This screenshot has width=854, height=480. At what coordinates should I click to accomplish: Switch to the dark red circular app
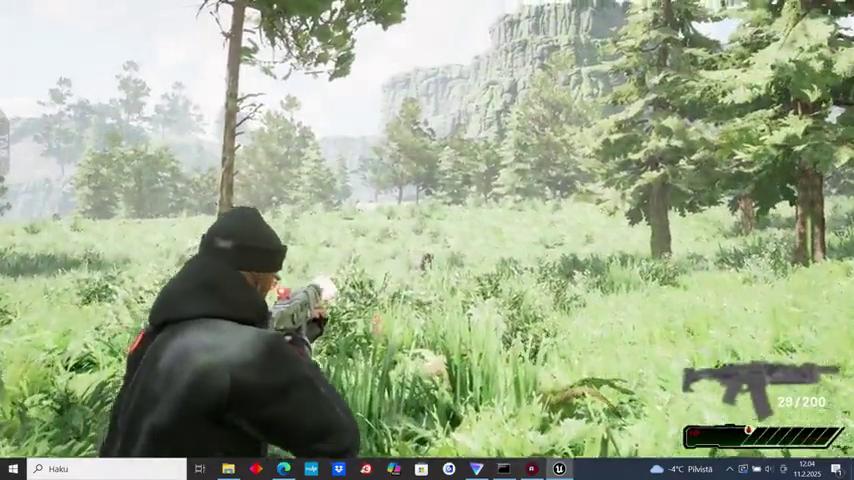tap(532, 469)
